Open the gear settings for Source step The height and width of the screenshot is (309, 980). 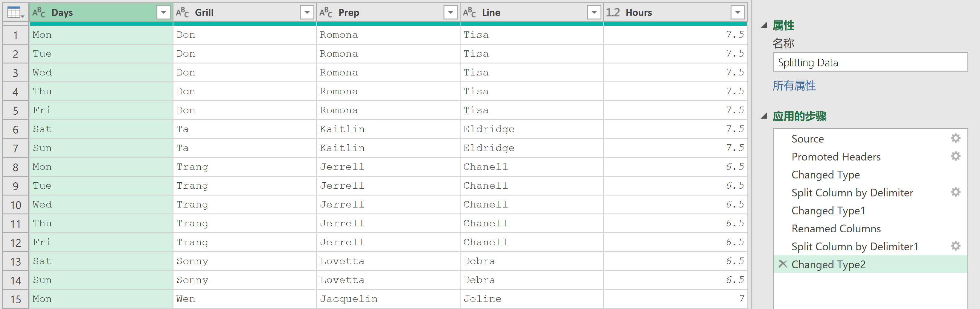tap(955, 138)
